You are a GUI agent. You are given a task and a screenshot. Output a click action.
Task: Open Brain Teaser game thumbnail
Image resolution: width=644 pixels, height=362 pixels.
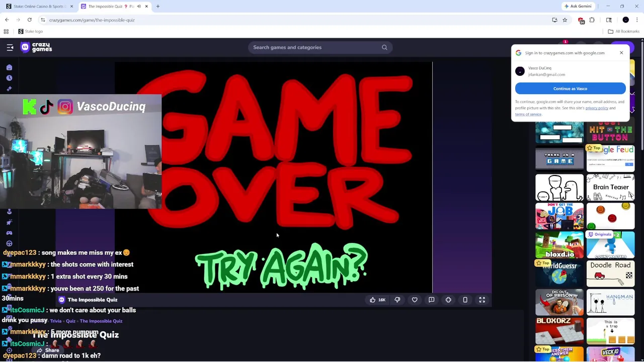[x=611, y=187]
